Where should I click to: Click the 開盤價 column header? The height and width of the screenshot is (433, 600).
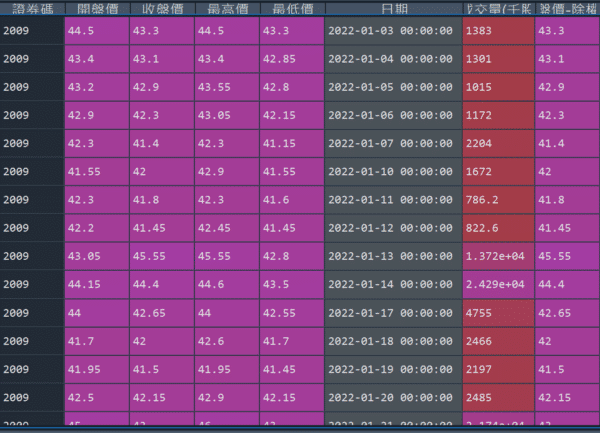(96, 9)
